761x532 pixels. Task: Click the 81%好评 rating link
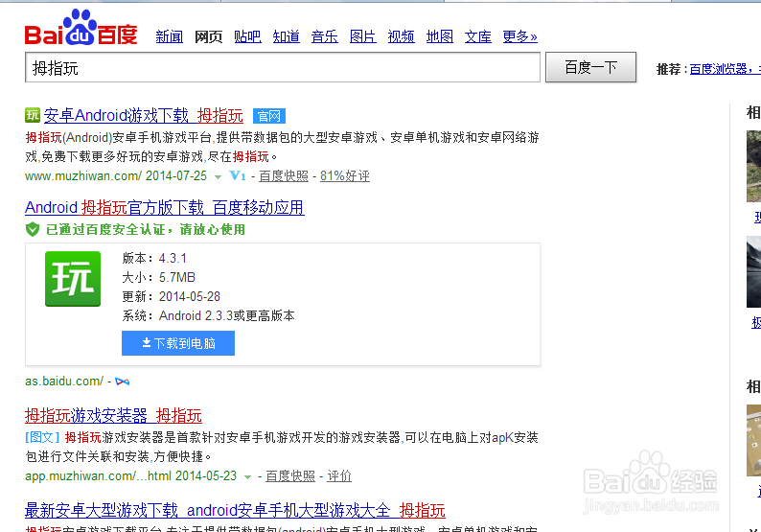pos(345,175)
